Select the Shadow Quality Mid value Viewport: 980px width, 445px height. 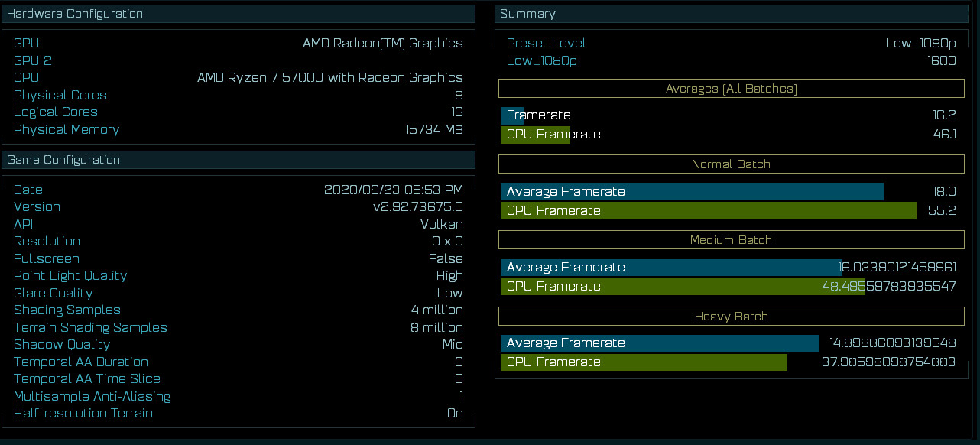tap(453, 344)
